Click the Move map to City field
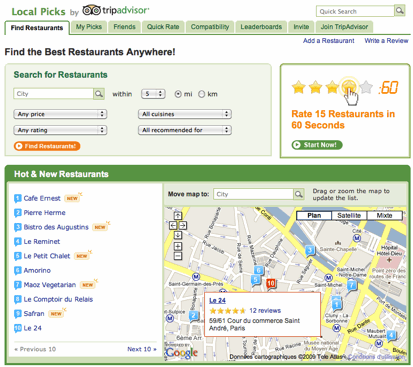 tap(253, 194)
